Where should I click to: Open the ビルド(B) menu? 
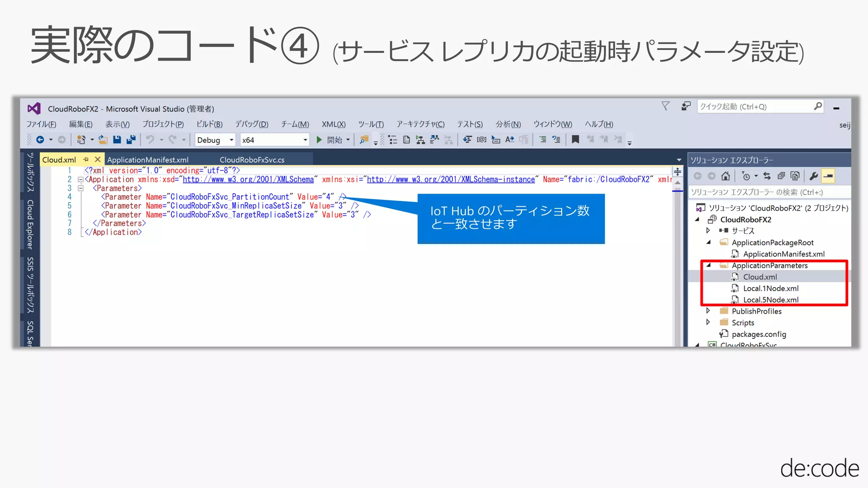click(209, 124)
